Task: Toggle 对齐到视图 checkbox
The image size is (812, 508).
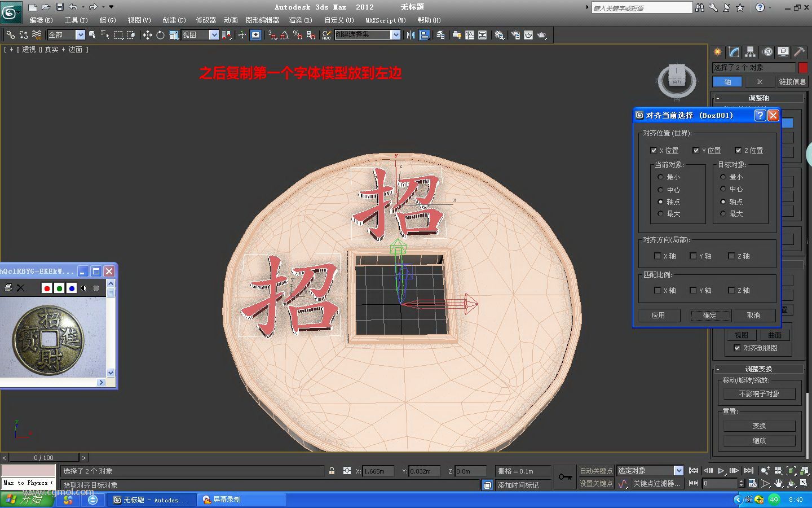Action: coord(737,348)
